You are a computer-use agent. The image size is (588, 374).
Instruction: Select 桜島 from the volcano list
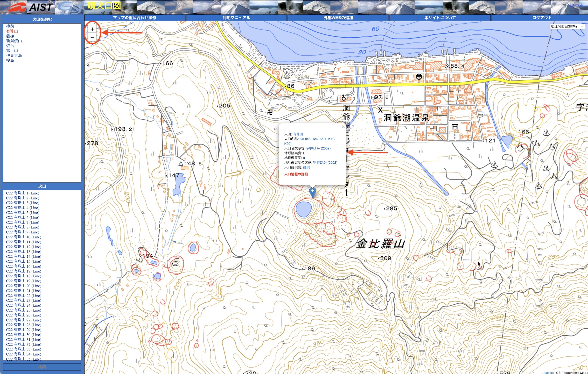coord(10,60)
